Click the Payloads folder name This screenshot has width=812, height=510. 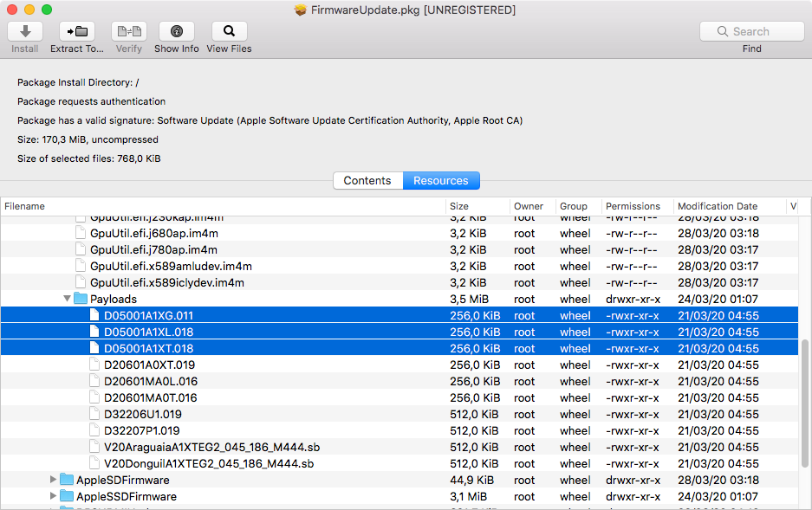pyautogui.click(x=114, y=299)
